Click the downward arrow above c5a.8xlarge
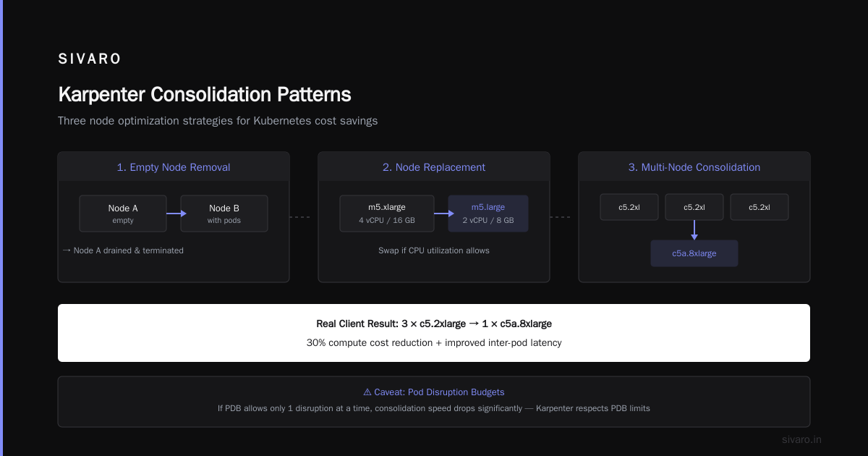Screen dimensions: 868x456 pyautogui.click(x=694, y=230)
